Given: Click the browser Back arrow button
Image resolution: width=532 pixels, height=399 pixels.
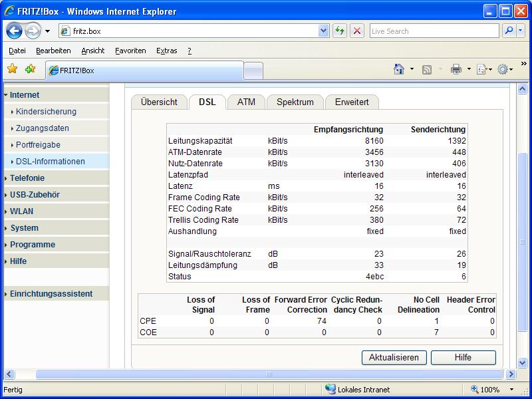Looking at the screenshot, I should (15, 31).
